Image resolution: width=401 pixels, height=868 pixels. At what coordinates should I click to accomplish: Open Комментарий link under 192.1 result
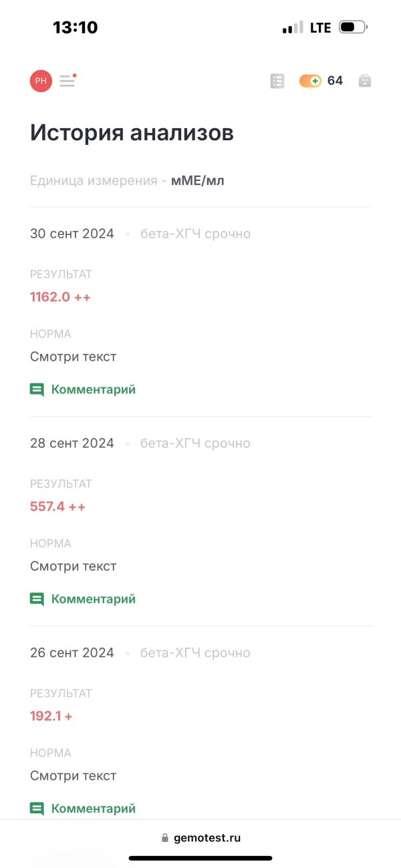click(x=94, y=809)
